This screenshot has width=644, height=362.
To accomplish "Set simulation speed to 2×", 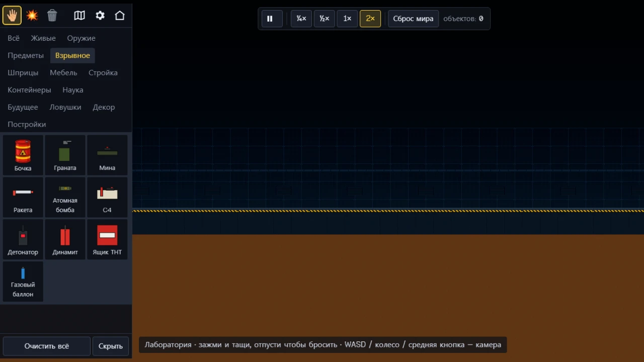I will (370, 19).
